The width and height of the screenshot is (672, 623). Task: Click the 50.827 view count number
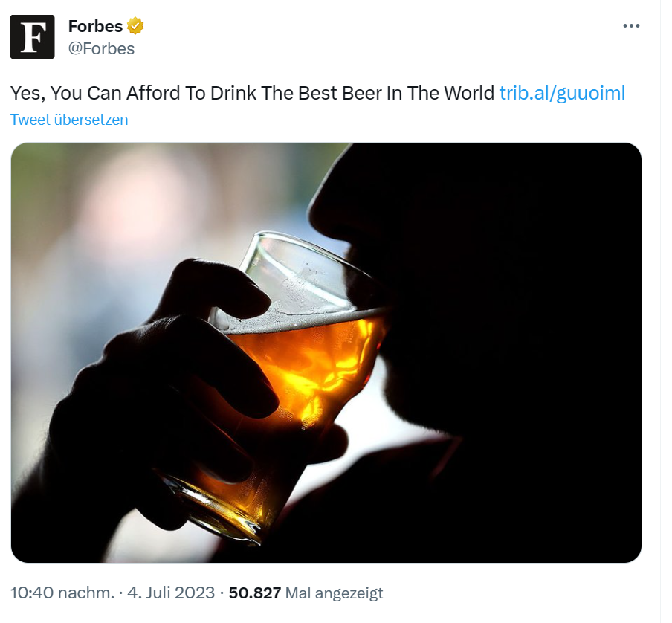pos(255,593)
